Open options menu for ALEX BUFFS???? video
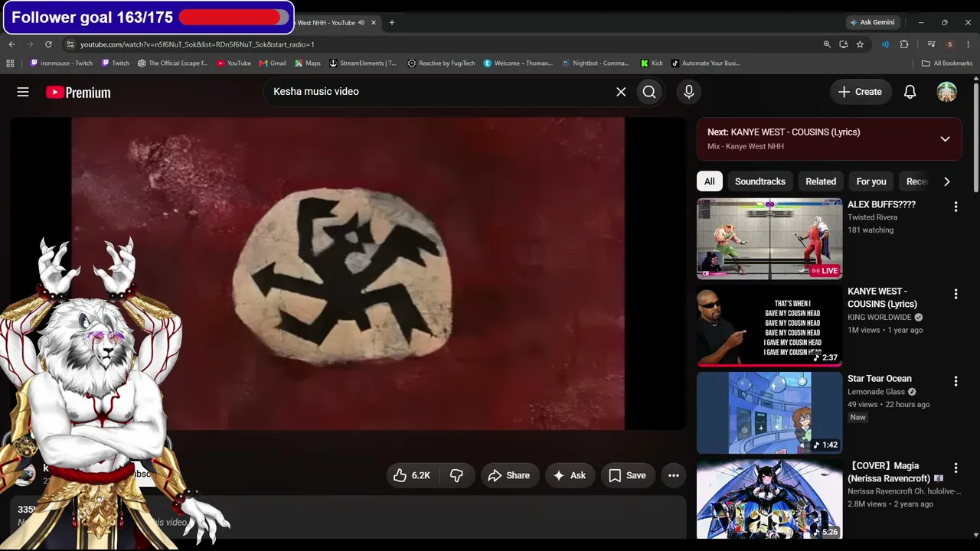This screenshot has height=551, width=980. pyautogui.click(x=955, y=207)
